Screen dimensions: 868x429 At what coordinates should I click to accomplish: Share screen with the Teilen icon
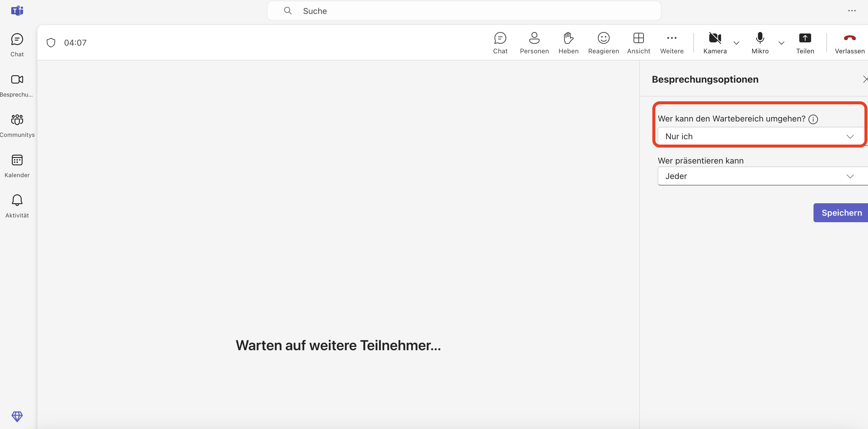point(805,42)
